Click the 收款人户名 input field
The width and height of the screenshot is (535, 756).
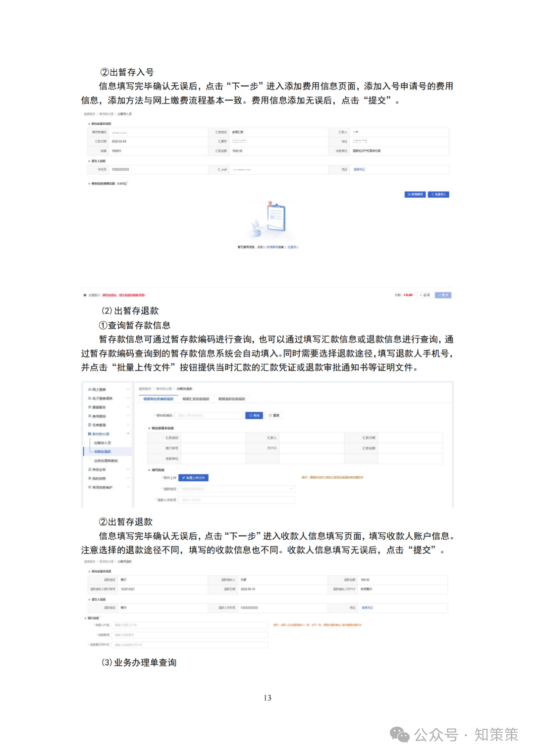(190, 625)
